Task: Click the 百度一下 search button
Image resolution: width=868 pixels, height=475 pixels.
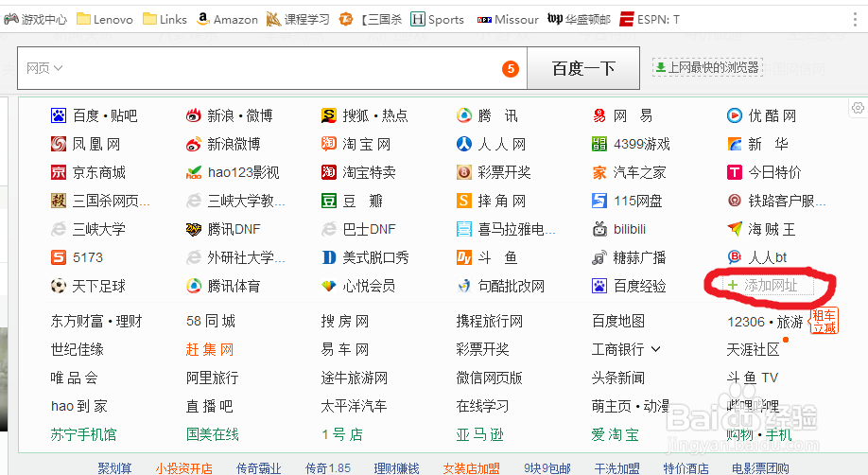Action: [583, 68]
